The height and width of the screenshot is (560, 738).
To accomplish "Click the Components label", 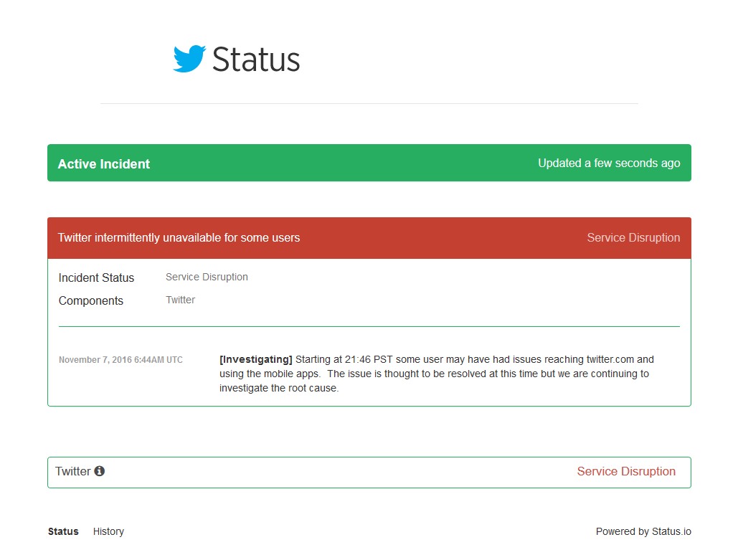I will click(x=91, y=300).
